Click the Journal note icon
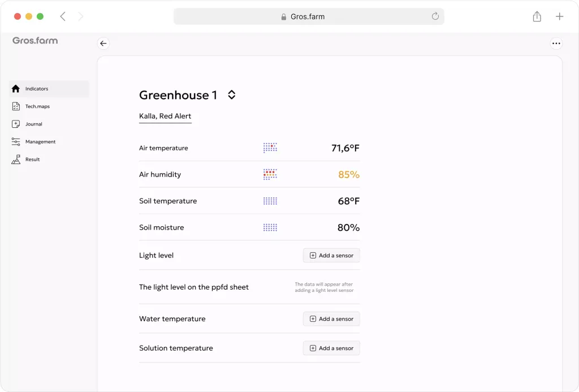 pos(15,124)
